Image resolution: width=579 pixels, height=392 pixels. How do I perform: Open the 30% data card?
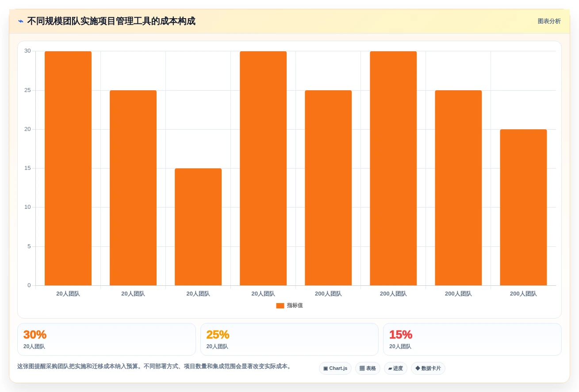point(107,339)
